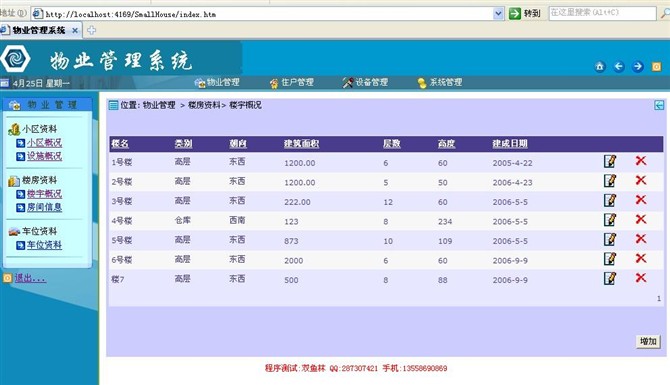
Task: Edit the 4号楼 warehouse row
Action: 610,220
